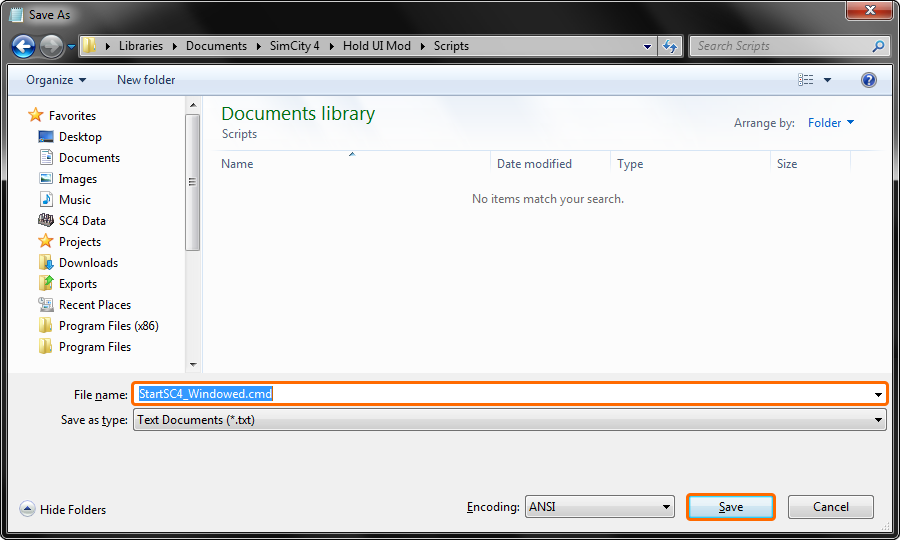
Task: Select Scripts breadcrumb segment
Action: pyautogui.click(x=451, y=46)
